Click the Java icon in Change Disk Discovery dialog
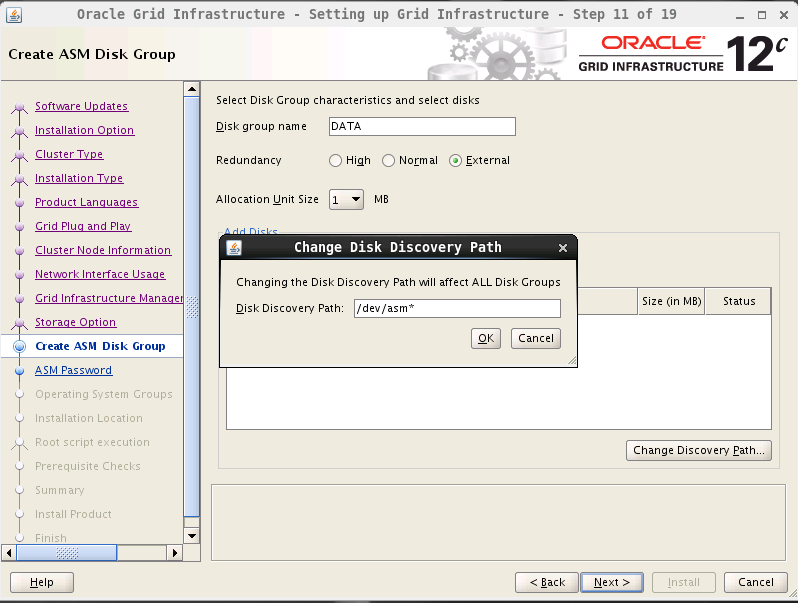 [235, 248]
